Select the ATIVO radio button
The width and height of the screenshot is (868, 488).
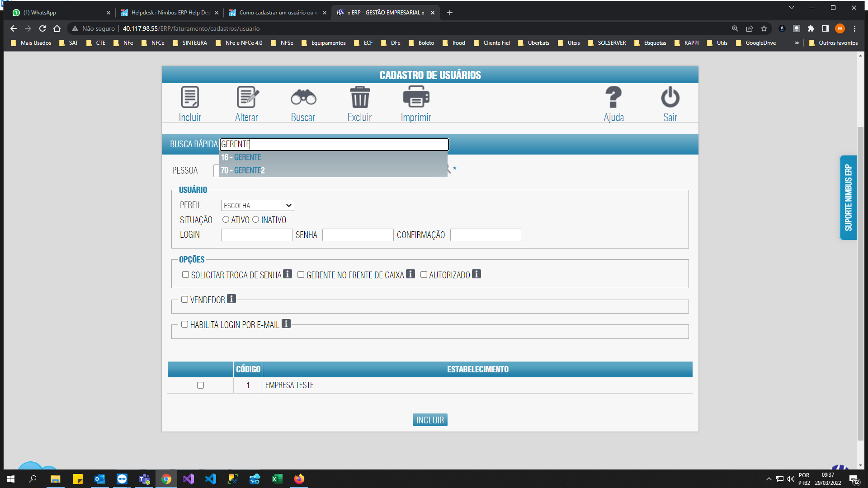pyautogui.click(x=226, y=220)
